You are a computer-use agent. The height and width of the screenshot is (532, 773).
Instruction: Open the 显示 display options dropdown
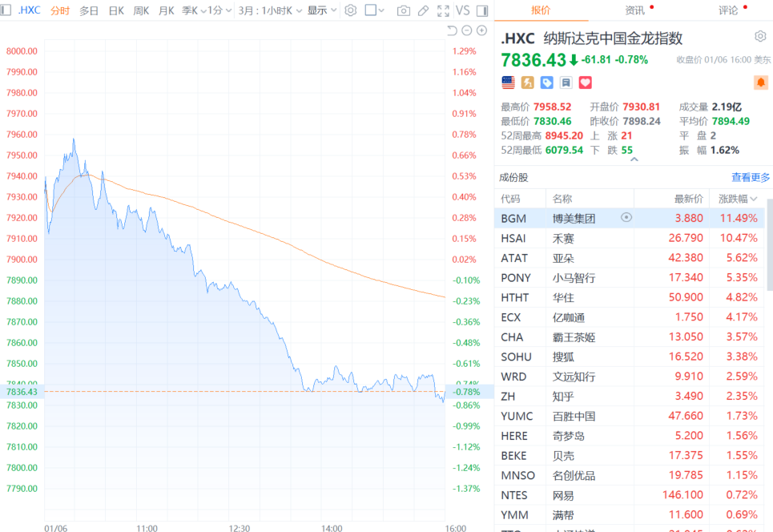point(321,10)
